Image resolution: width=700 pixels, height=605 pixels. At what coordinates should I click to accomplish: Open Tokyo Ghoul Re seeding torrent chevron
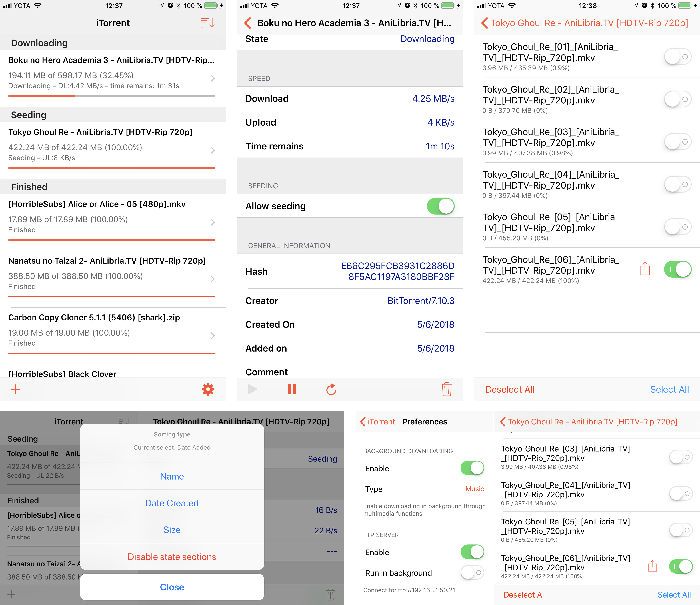[x=213, y=150]
